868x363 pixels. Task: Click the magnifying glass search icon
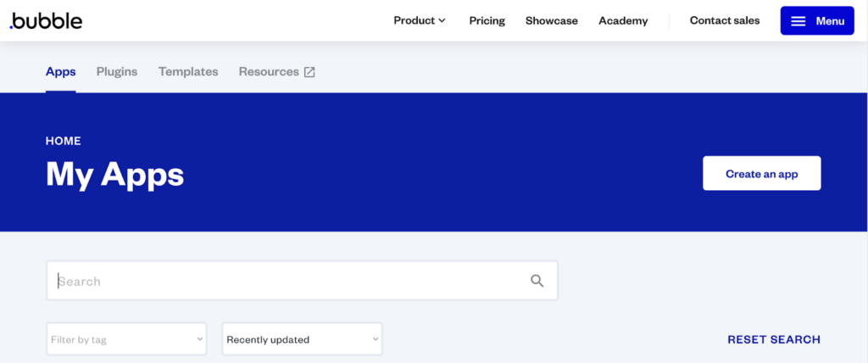pos(537,281)
